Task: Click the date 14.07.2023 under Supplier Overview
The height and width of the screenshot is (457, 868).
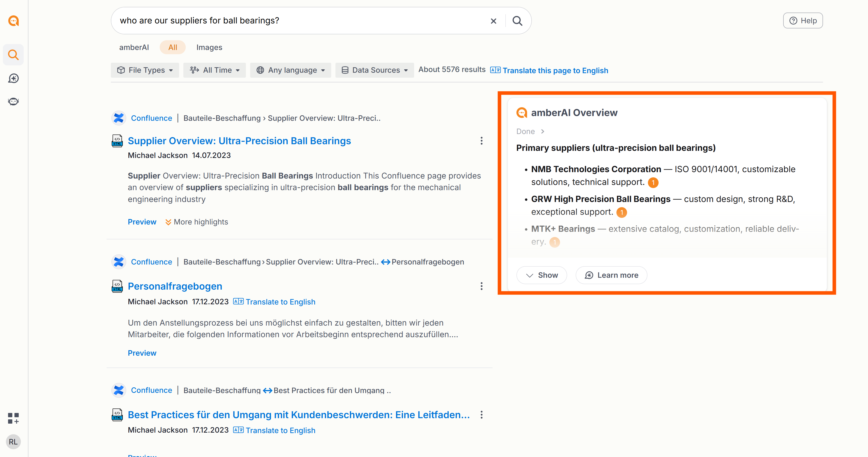Action: 211,155
